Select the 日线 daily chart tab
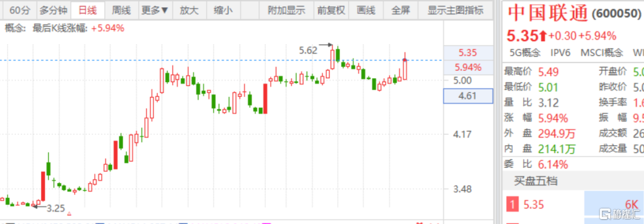The height and width of the screenshot is (224, 644). pyautogui.click(x=87, y=10)
